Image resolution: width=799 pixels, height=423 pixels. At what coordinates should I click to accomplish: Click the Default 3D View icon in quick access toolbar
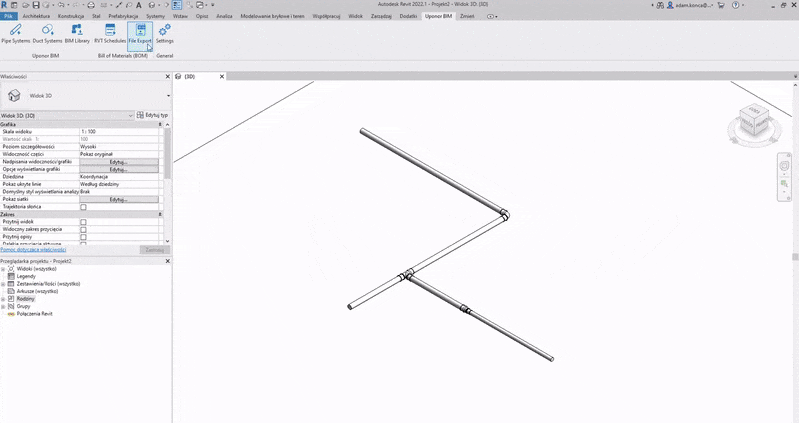(x=152, y=5)
